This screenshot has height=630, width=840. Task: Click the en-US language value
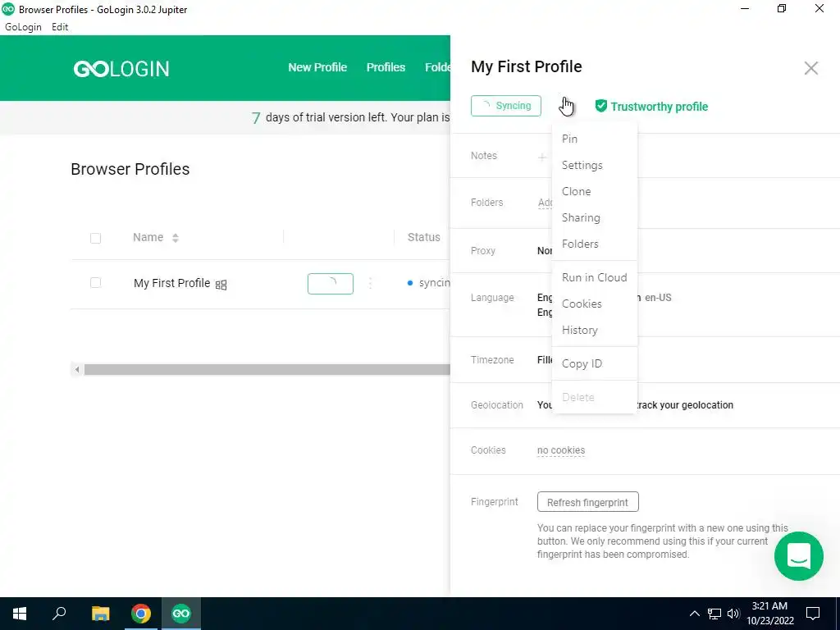coord(658,298)
